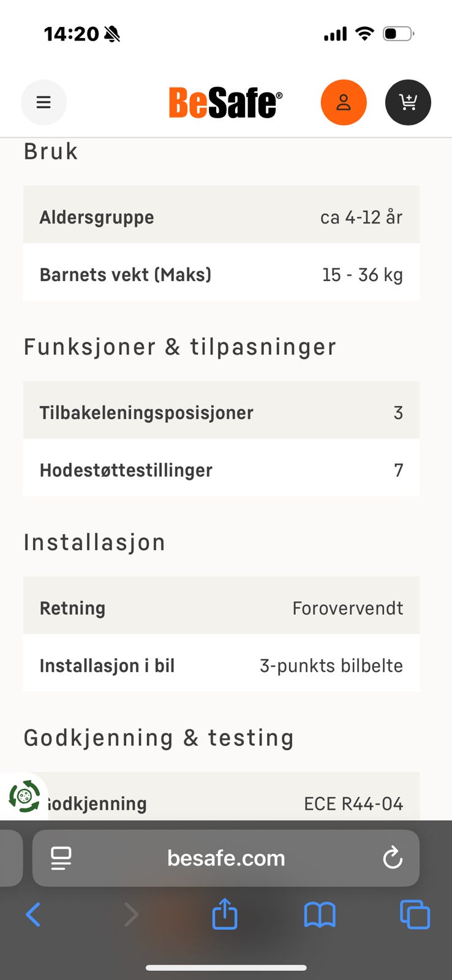Tap the Hodestøttestillinger row
The width and height of the screenshot is (452, 980).
[x=220, y=469]
